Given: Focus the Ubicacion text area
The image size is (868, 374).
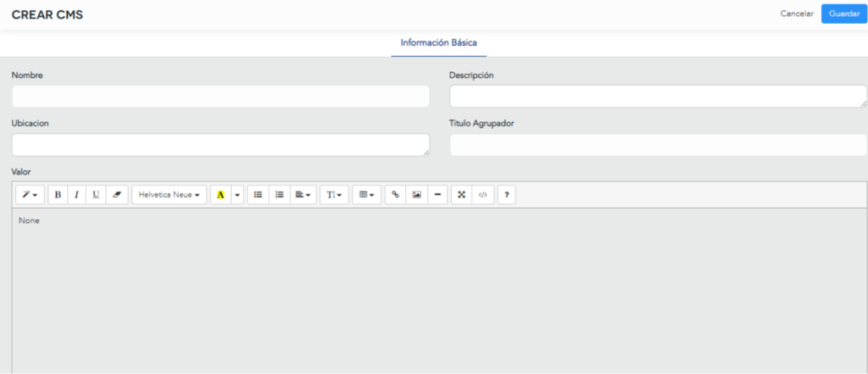Looking at the screenshot, I should [220, 145].
